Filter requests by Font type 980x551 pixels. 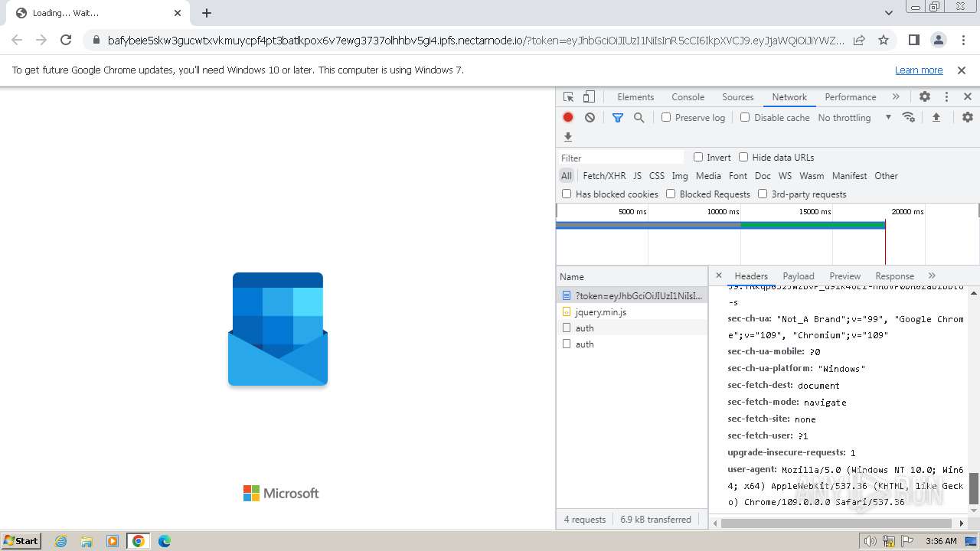(x=738, y=176)
